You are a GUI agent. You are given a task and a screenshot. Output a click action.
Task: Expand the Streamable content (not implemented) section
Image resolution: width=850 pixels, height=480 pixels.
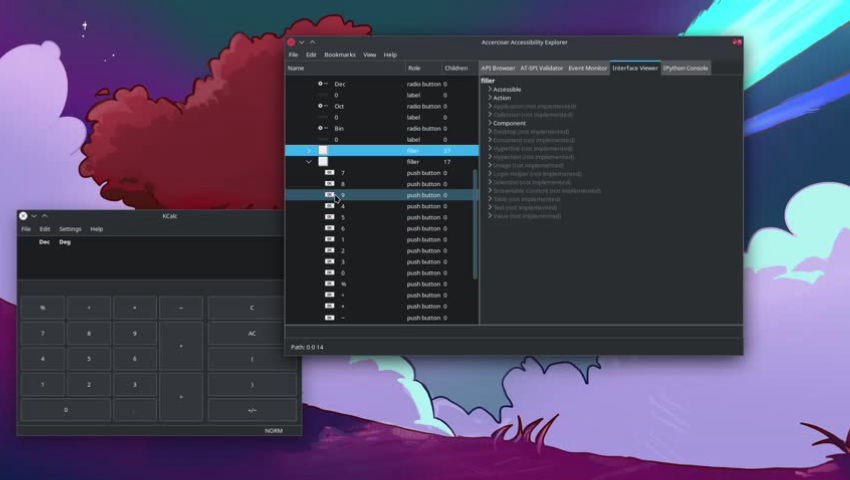(490, 190)
